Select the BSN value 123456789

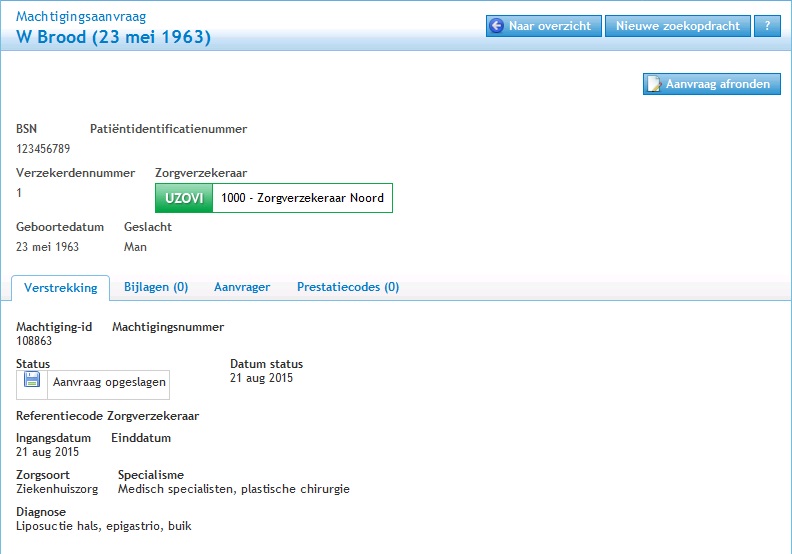[x=43, y=149]
